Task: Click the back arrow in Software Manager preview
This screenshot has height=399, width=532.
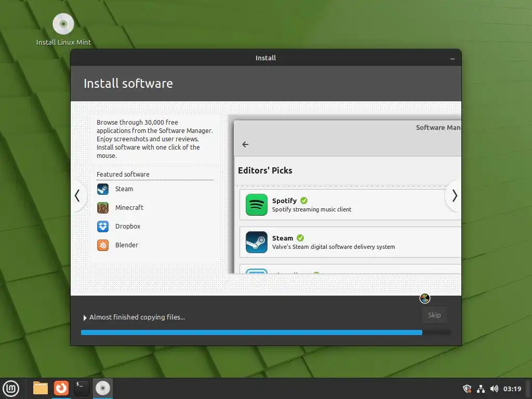Action: pyautogui.click(x=245, y=144)
